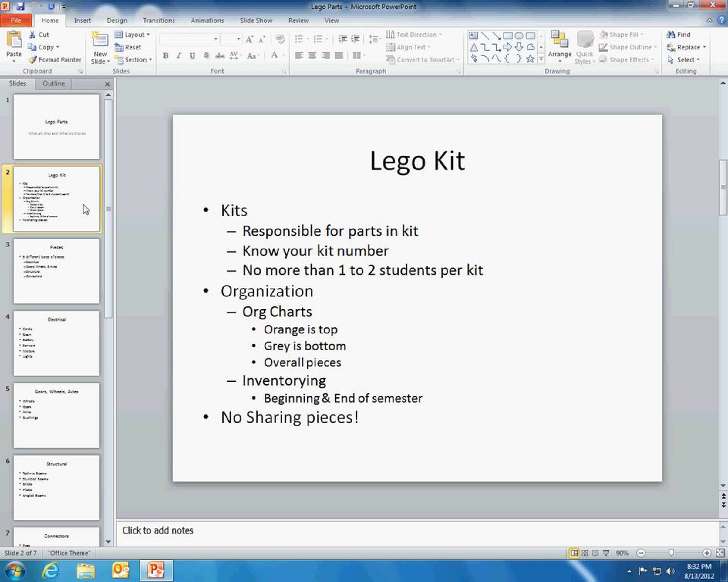Viewport: 728px width, 582px height.
Task: Open the Section dropdown
Action: 133,60
